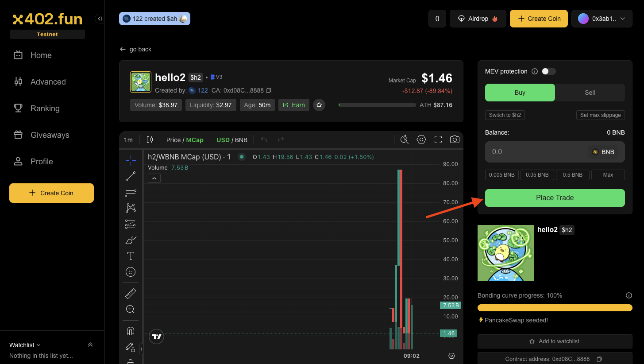Image resolution: width=644 pixels, height=364 pixels.
Task: Click the BNB amount input field
Action: click(536, 152)
